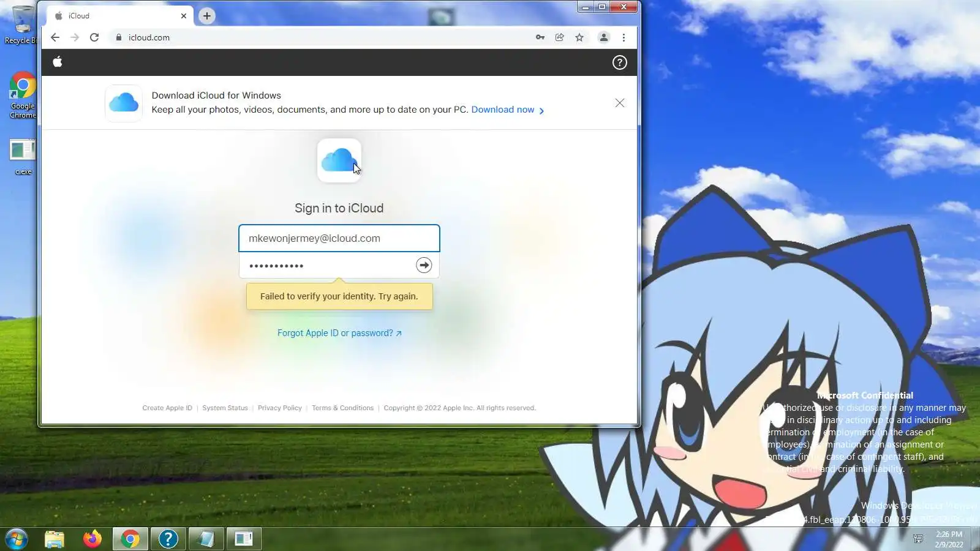The image size is (980, 551).
Task: Click the taskbar clock showing 2:26 PM
Action: tap(949, 539)
